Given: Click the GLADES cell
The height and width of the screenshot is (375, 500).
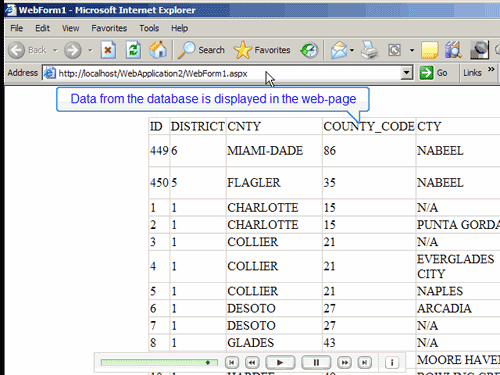Looking at the screenshot, I should [274, 343].
